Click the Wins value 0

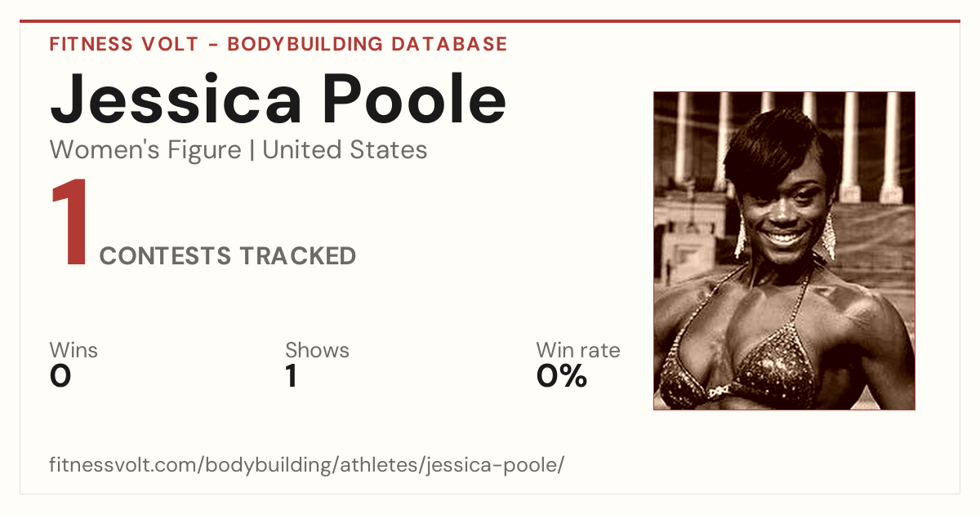click(60, 376)
